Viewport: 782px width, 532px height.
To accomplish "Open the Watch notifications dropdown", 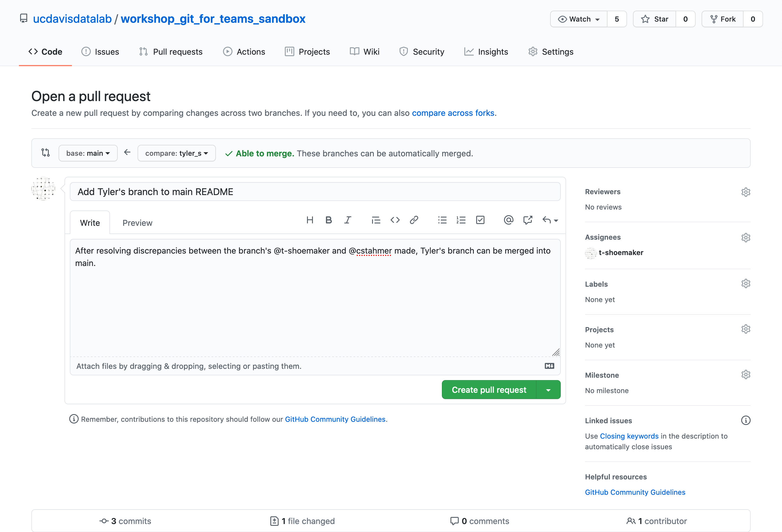I will (579, 19).
